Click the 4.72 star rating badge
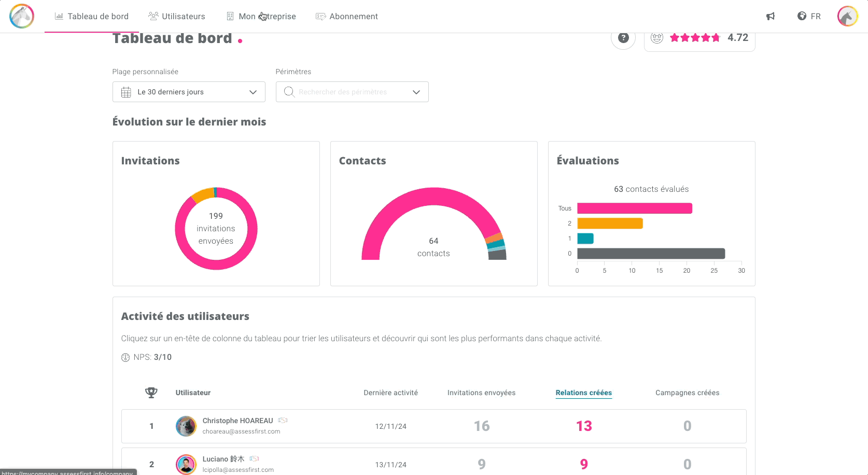Viewport: 868px width, 475px height. pos(699,38)
